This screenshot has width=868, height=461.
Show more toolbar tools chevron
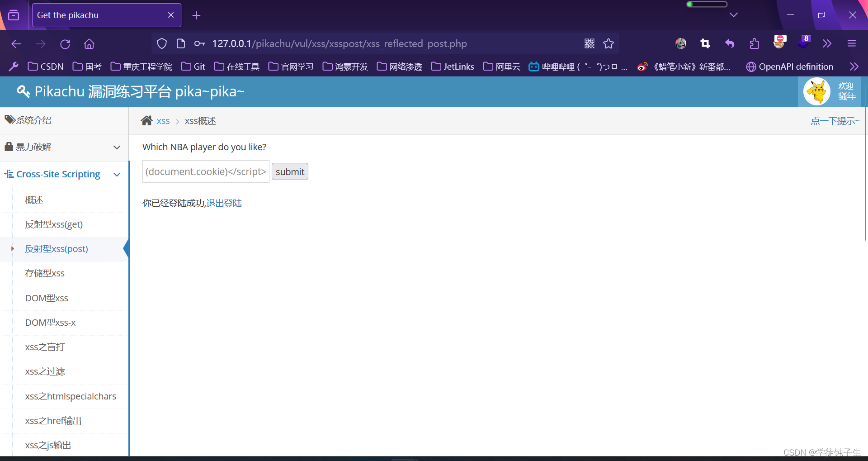coord(827,43)
